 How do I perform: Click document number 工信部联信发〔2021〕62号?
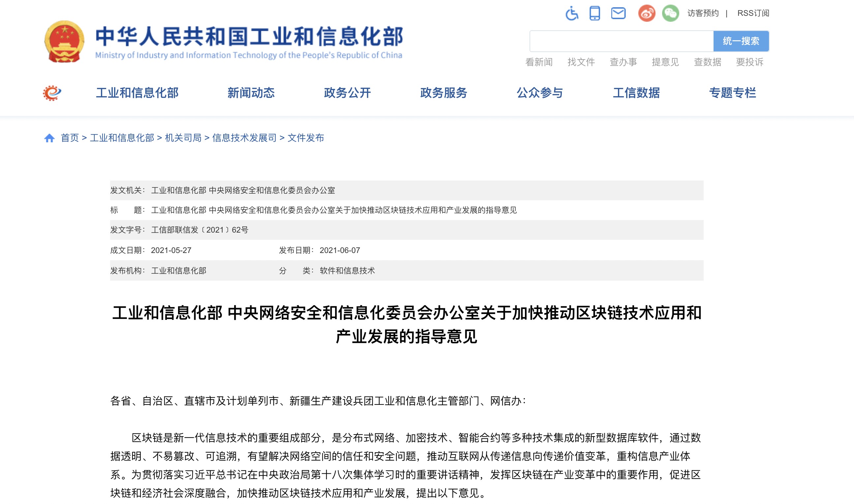coord(199,230)
